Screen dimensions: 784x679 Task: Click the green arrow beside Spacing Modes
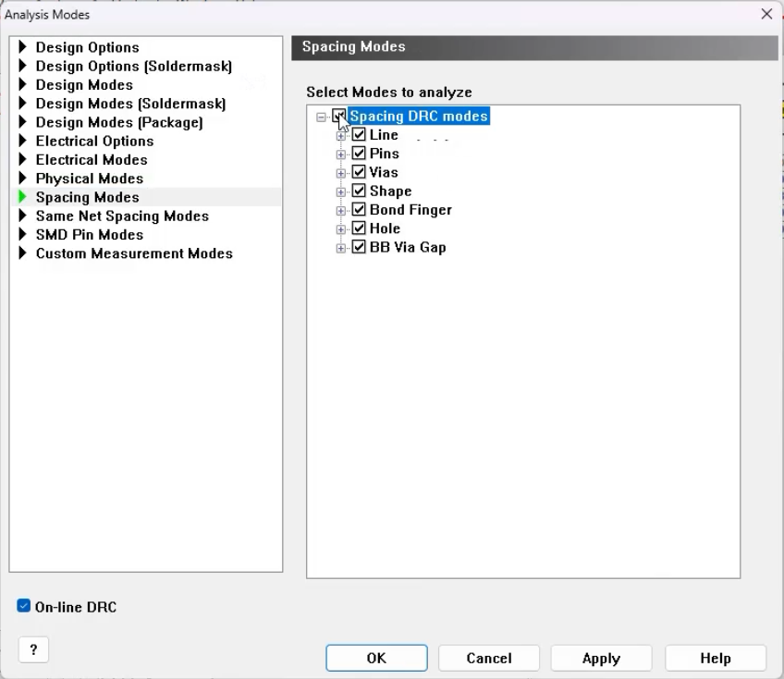point(22,197)
